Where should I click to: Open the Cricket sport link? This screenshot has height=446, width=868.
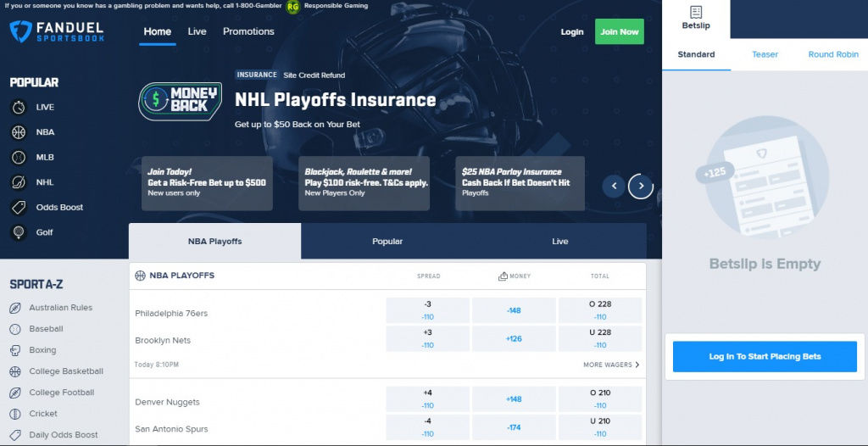(43, 413)
